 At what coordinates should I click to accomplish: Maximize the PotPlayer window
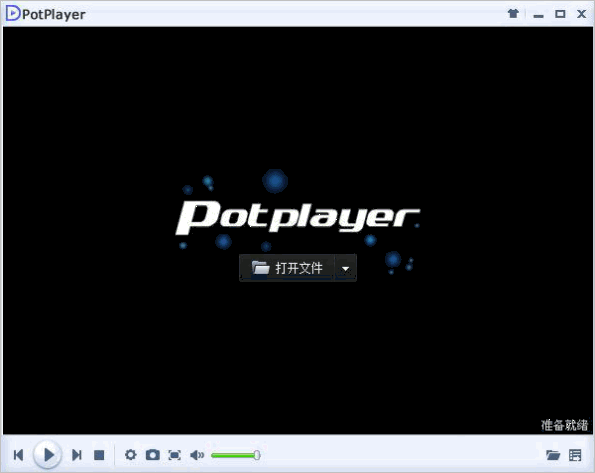560,14
